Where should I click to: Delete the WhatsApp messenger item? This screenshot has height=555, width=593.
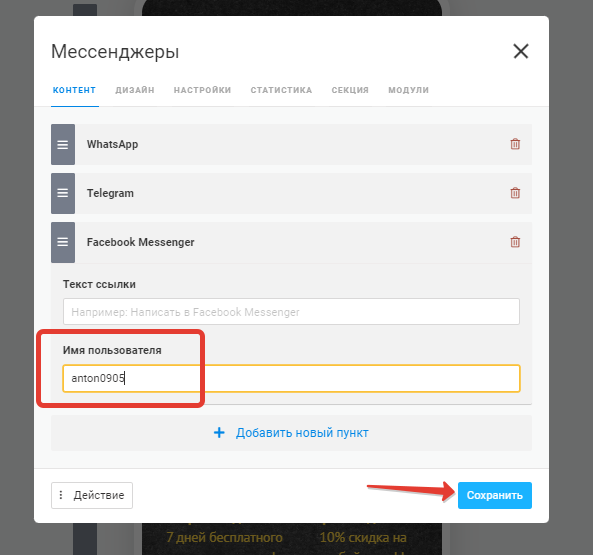515,144
